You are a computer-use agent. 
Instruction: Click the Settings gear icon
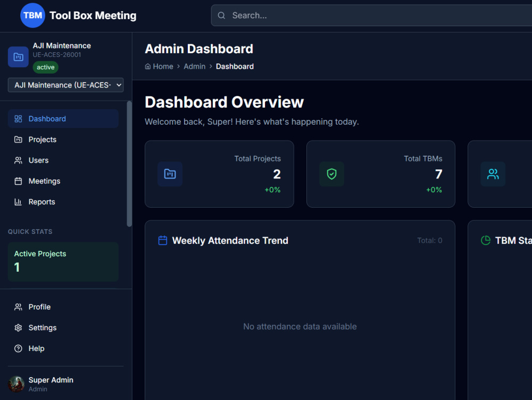pos(18,328)
